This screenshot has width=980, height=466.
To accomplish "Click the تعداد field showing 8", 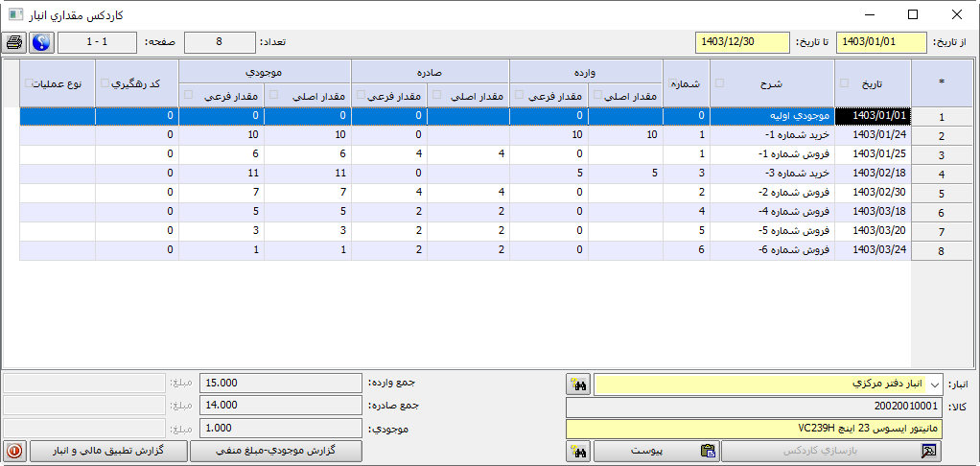I will pyautogui.click(x=219, y=42).
